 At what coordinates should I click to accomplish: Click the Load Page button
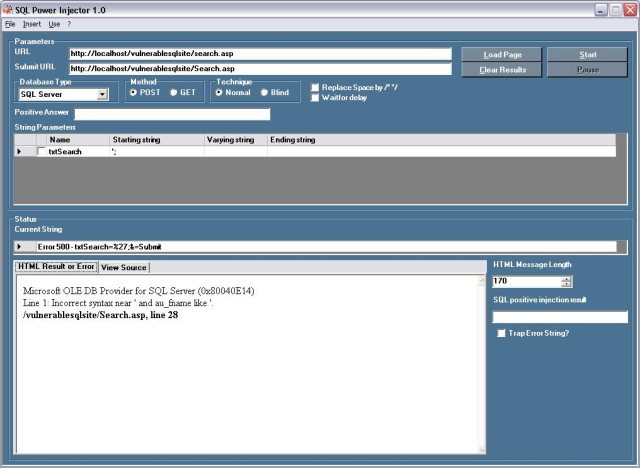[502, 54]
